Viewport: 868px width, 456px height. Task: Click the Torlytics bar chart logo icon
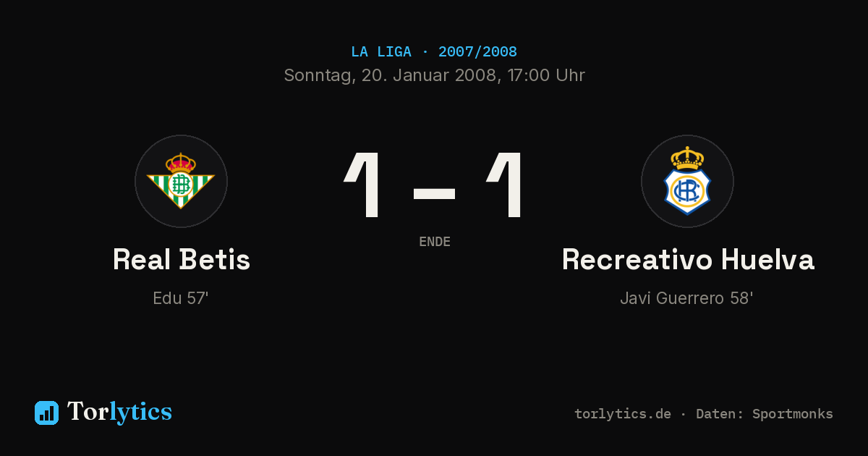coord(46,413)
